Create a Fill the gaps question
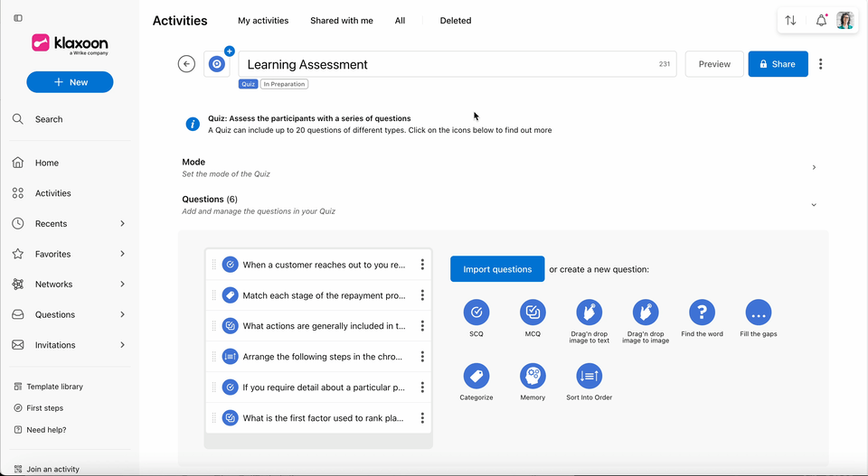 coord(759,313)
